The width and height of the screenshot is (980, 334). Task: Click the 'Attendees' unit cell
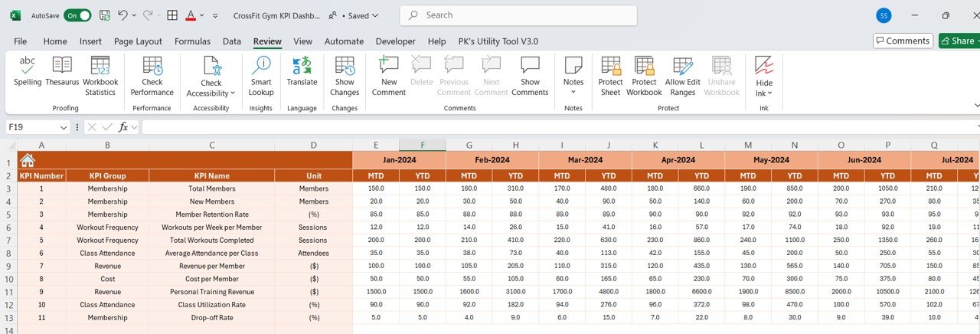[x=314, y=253]
